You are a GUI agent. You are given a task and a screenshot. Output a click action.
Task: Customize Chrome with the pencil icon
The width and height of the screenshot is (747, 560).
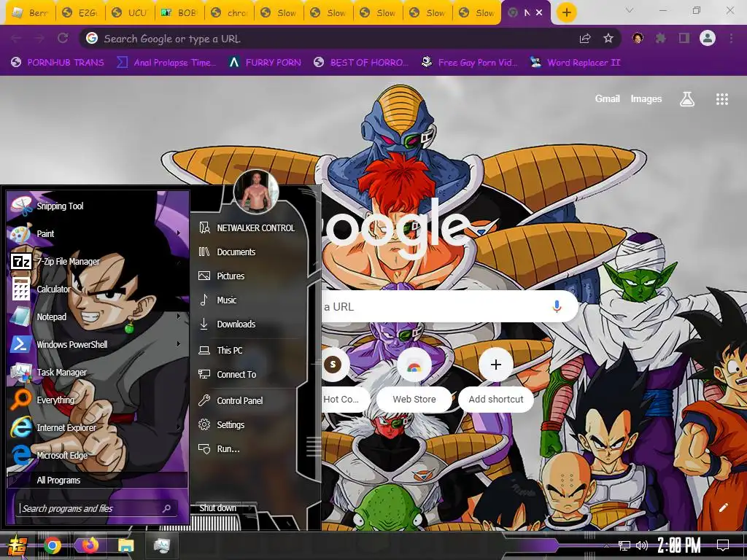pyautogui.click(x=723, y=507)
